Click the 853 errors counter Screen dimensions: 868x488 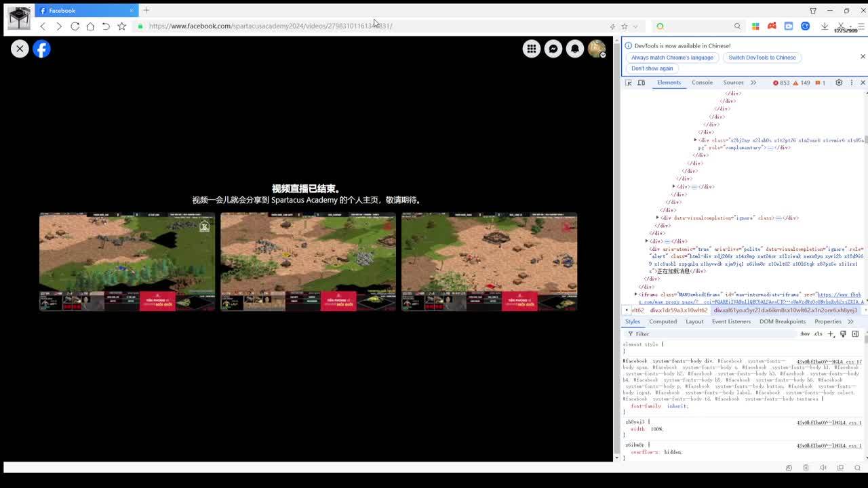pos(781,83)
